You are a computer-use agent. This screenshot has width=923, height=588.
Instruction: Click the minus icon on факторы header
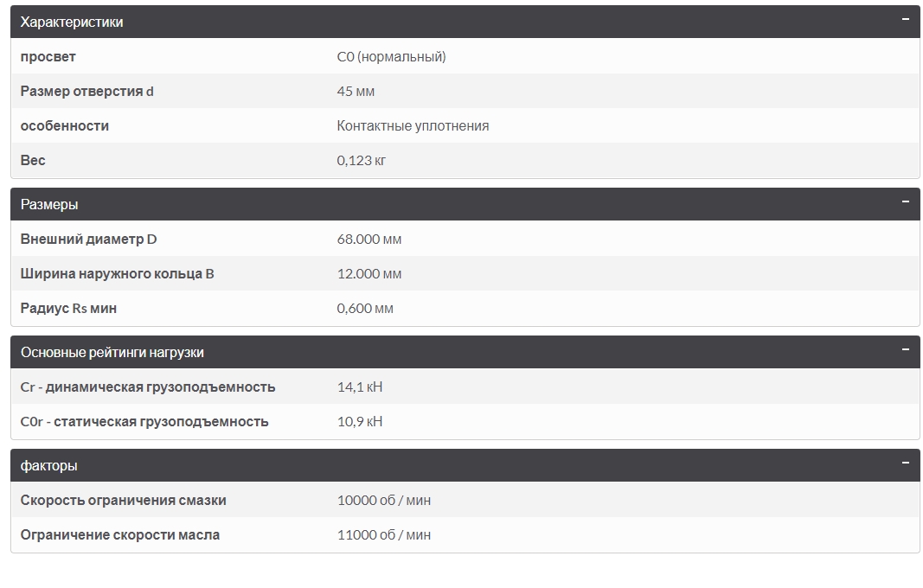pyautogui.click(x=905, y=463)
